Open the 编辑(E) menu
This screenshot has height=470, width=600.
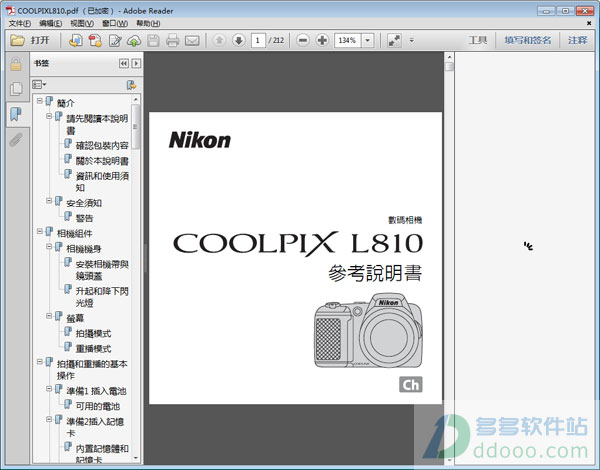pos(51,23)
